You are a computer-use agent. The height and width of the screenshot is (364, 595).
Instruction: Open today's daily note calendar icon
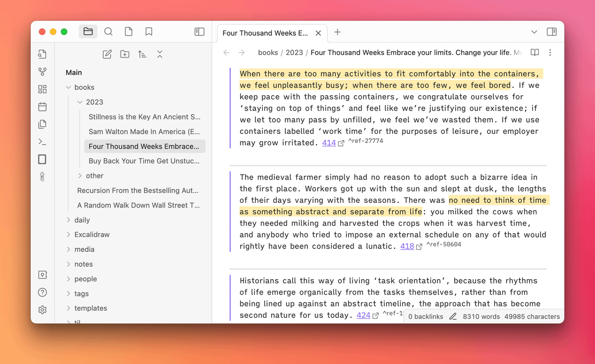(x=42, y=107)
